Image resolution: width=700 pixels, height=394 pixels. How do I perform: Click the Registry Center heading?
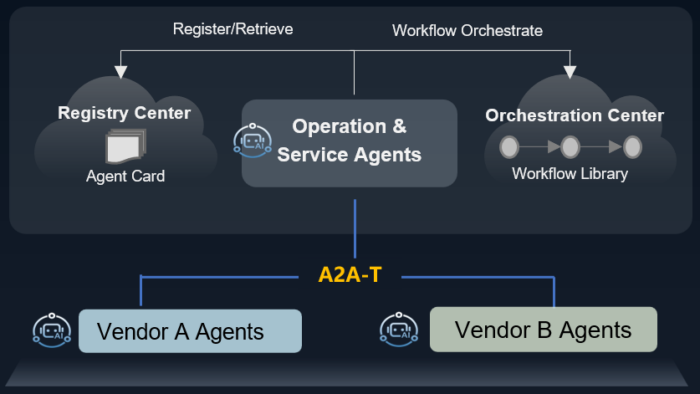(124, 113)
